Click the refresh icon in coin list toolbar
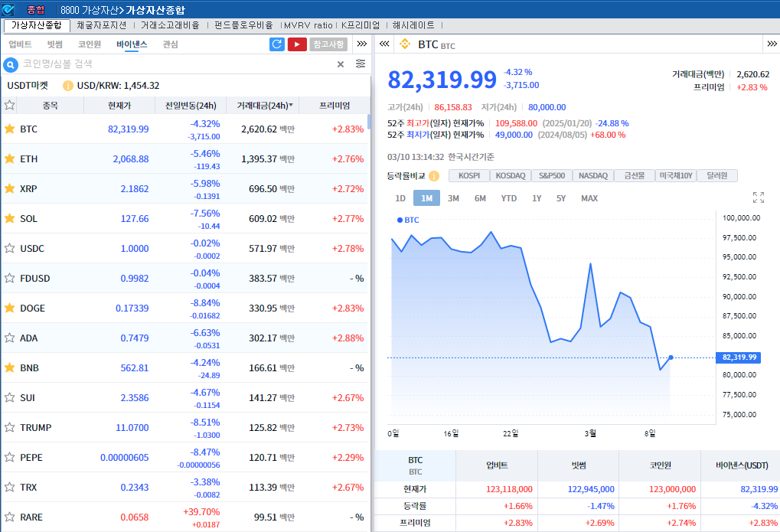Viewport: 780px width, 532px height. point(277,44)
